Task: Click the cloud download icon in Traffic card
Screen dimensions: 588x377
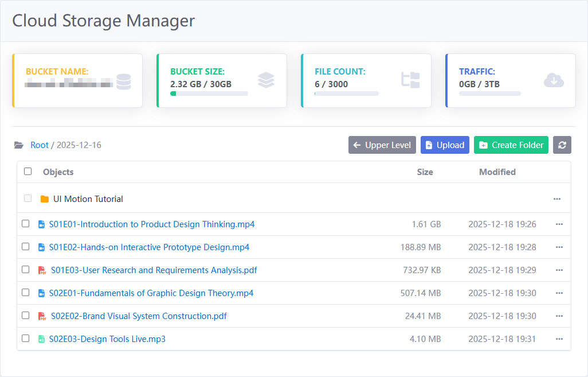Action: coord(554,80)
